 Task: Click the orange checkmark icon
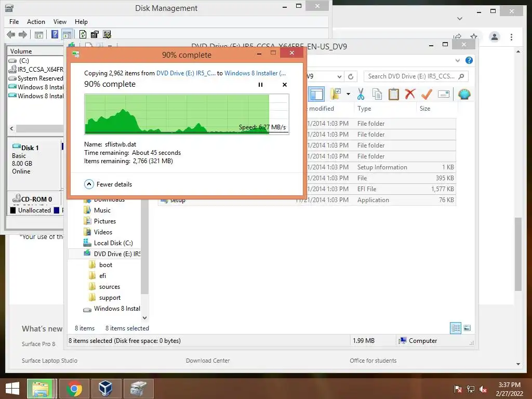click(x=427, y=94)
